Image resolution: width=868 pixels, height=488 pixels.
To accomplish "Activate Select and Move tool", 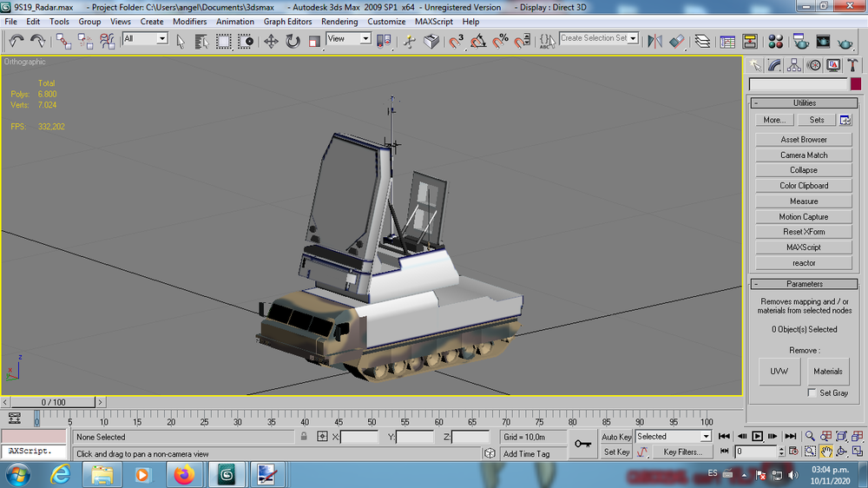I will 271,42.
